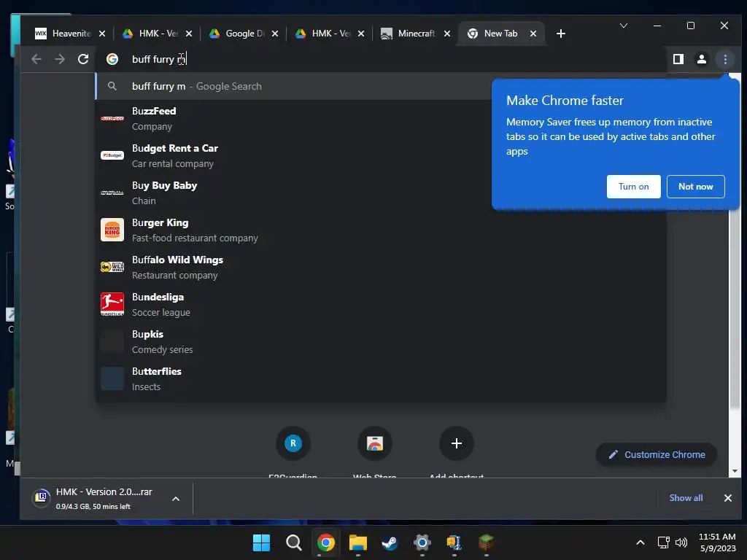Viewport: 747px width, 560px height.
Task: Choose the Butterflies suggestion
Action: tap(381, 378)
